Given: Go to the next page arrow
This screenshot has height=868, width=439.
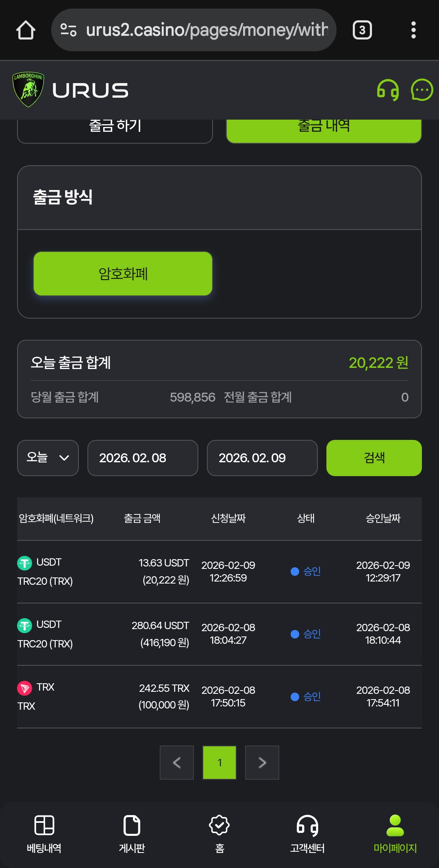Looking at the screenshot, I should point(262,763).
